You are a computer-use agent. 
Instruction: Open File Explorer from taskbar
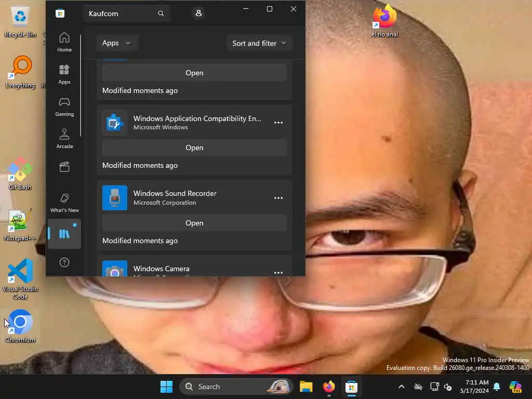click(x=306, y=387)
